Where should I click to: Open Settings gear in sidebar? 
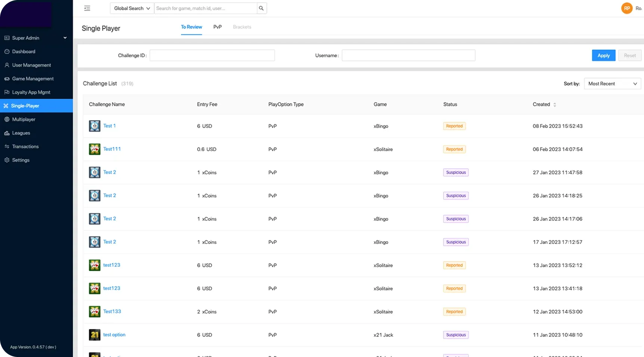pos(7,160)
